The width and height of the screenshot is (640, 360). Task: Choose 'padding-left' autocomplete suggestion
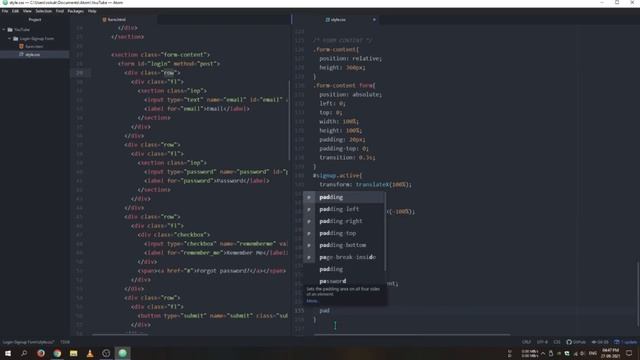click(x=344, y=209)
